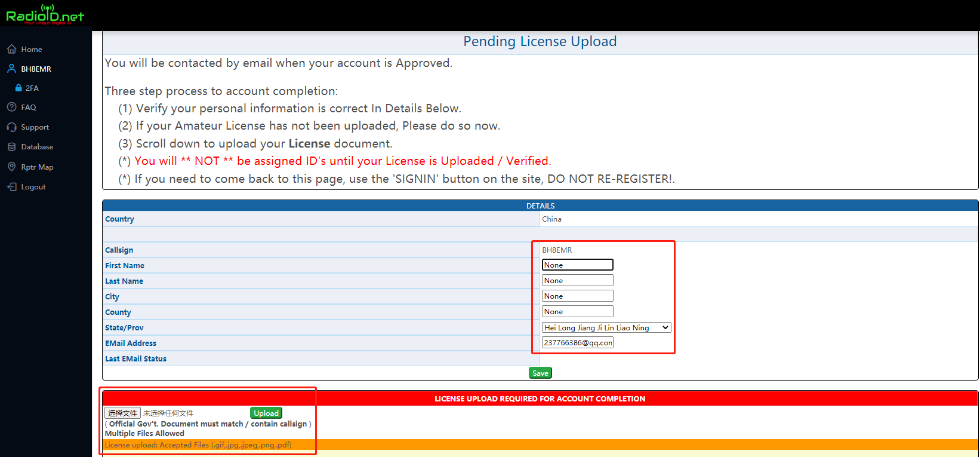This screenshot has height=457, width=980.
Task: Click the Logout arrow icon
Action: point(11,187)
